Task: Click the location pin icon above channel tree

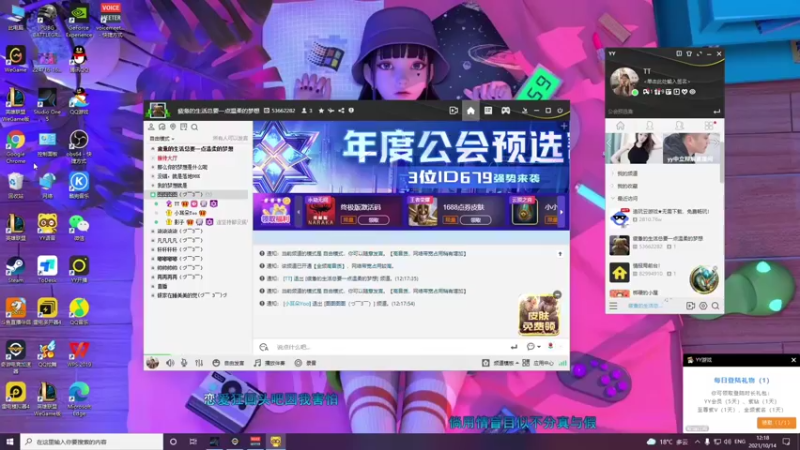Action: point(173,127)
